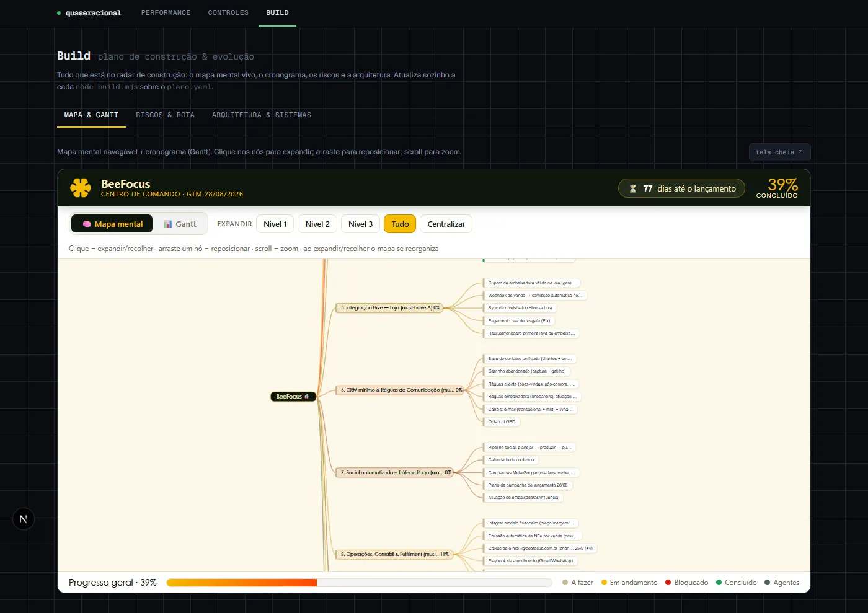Viewport: 868px width, 613px height.
Task: Select node Integrar modelo financeiro
Action: (x=531, y=523)
